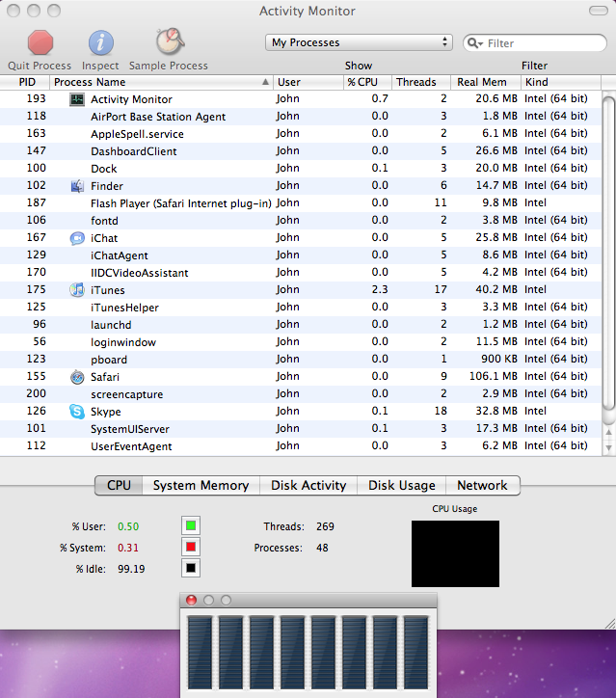Screen dimensions: 616x698
Task: Switch to the System Memory tab
Action: click(x=201, y=485)
